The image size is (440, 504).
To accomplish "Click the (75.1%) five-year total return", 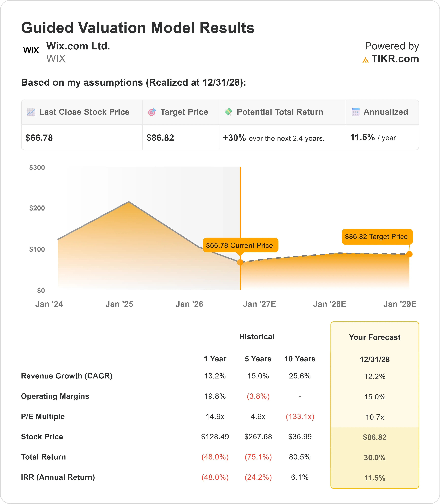I will 258,457.
